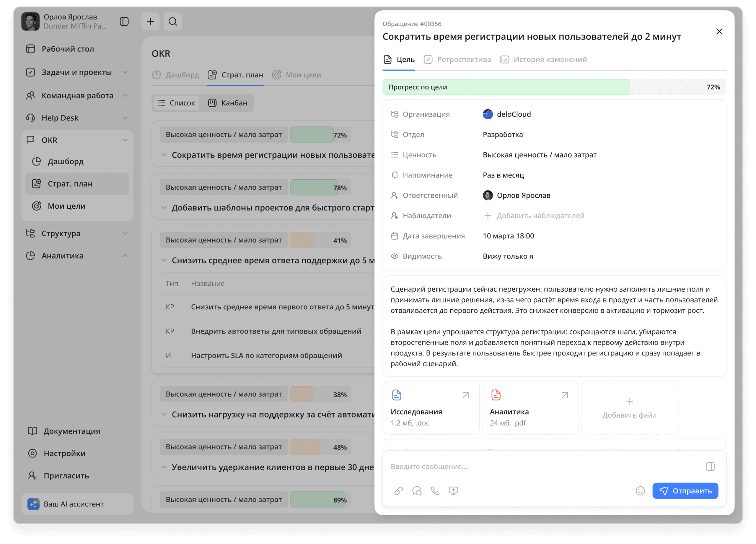Select Дашборд under OKR in sidebar
The width and height of the screenshot is (756, 544).
pos(77,161)
